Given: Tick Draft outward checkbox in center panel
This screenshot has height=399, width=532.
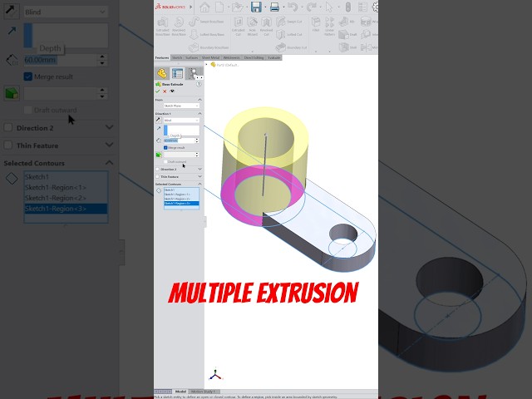Looking at the screenshot, I should (165, 162).
